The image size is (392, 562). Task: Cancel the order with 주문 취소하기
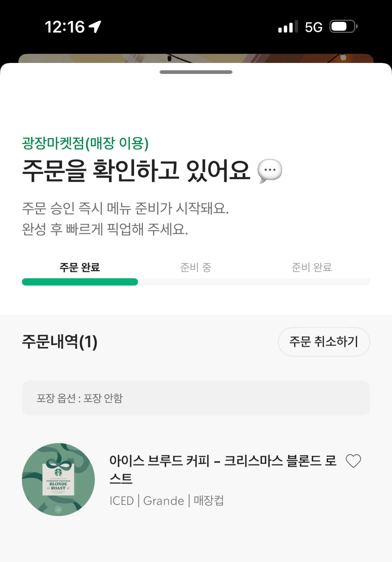point(324,342)
